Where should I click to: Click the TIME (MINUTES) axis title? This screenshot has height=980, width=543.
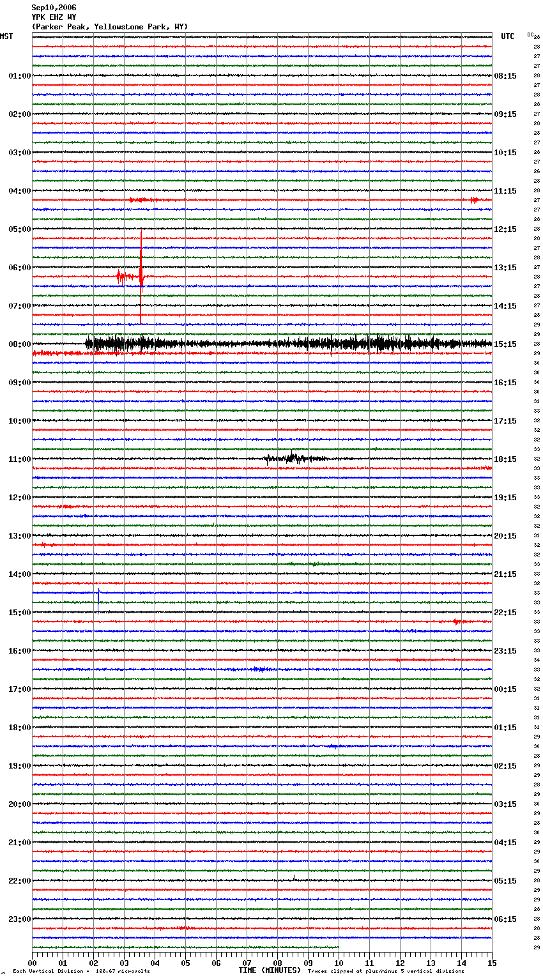pyautogui.click(x=270, y=970)
